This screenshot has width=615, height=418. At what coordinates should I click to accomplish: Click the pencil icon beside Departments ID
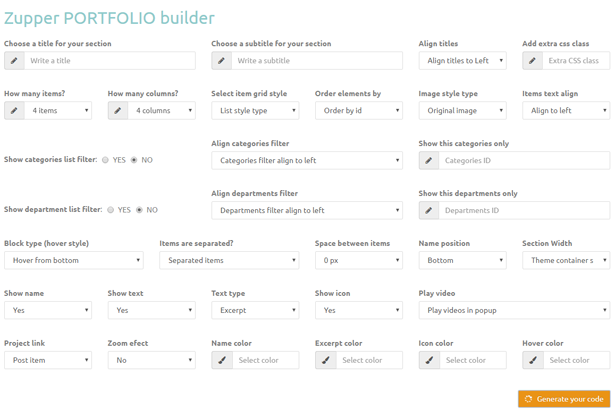[429, 211]
